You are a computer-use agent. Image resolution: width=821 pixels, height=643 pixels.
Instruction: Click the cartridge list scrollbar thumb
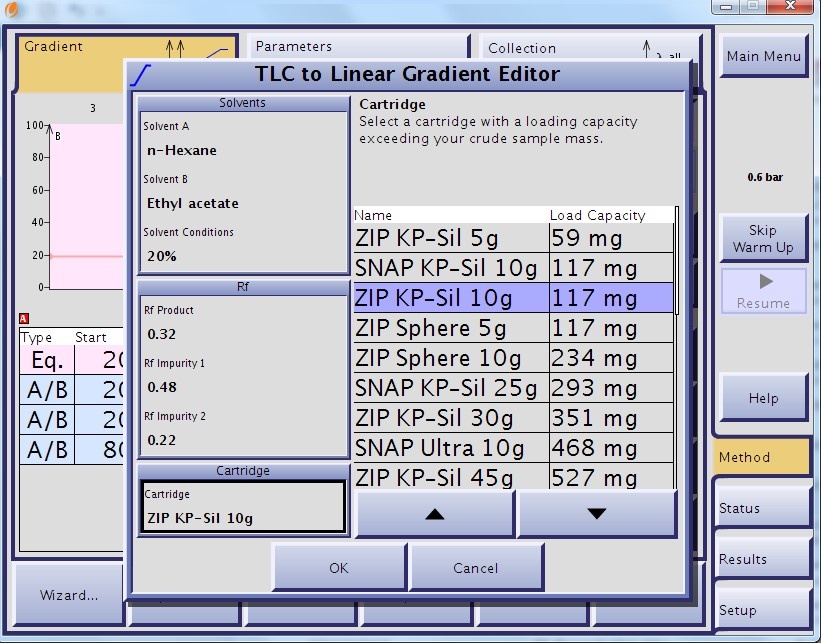pos(676,260)
